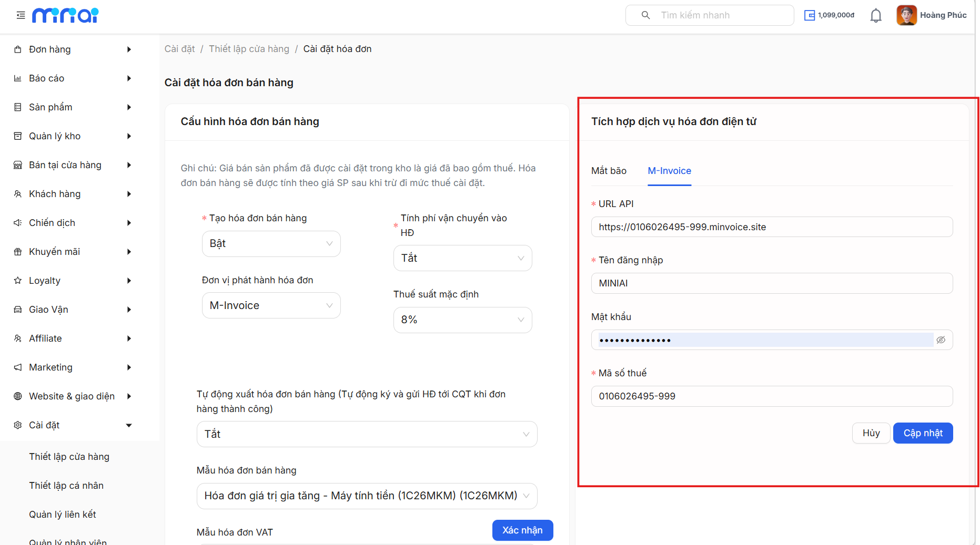Expand the Báo cáo menu arrow
980x545 pixels.
(x=129, y=78)
